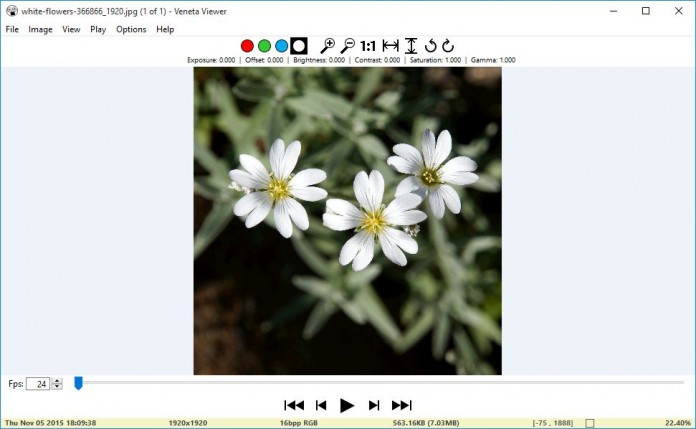Open the Options menu
Viewport: 696px width, 429px height.
point(131,29)
